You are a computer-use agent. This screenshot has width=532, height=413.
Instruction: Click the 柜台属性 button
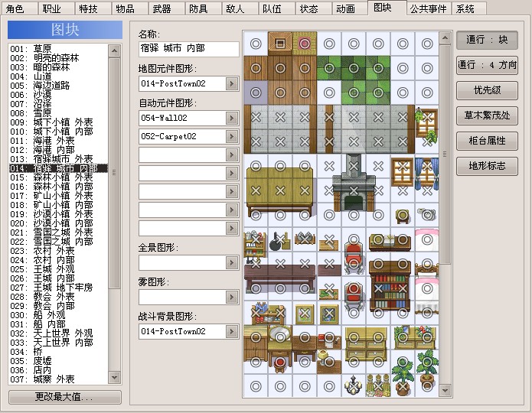(x=487, y=141)
